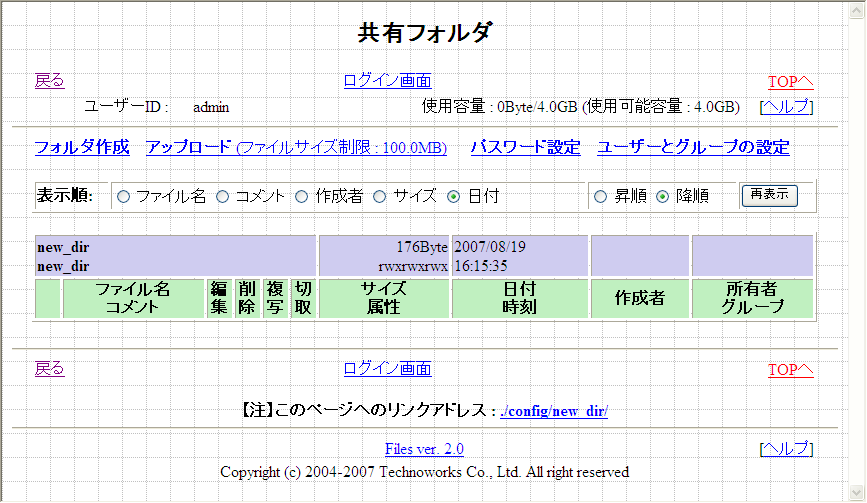Click the 戻る link in the header
This screenshot has height=503, width=867.
point(49,81)
